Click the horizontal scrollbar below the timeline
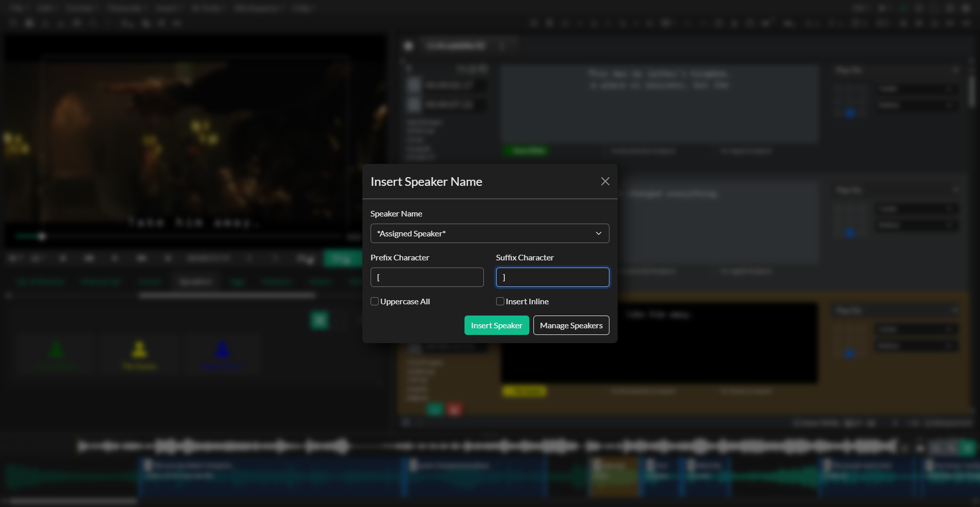The width and height of the screenshot is (980, 507). pos(71,501)
